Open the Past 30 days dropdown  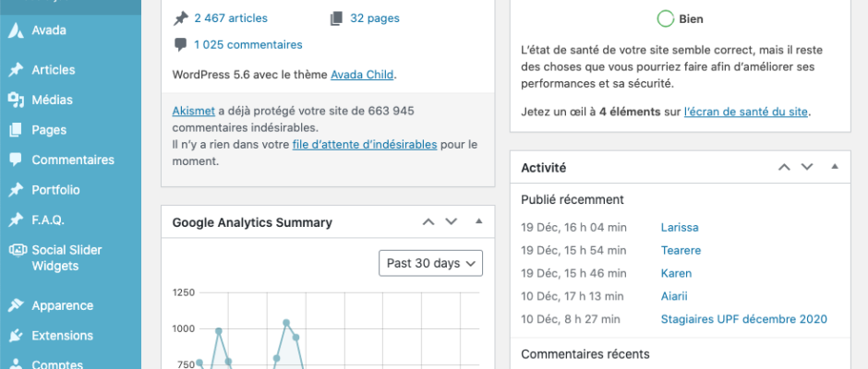430,263
